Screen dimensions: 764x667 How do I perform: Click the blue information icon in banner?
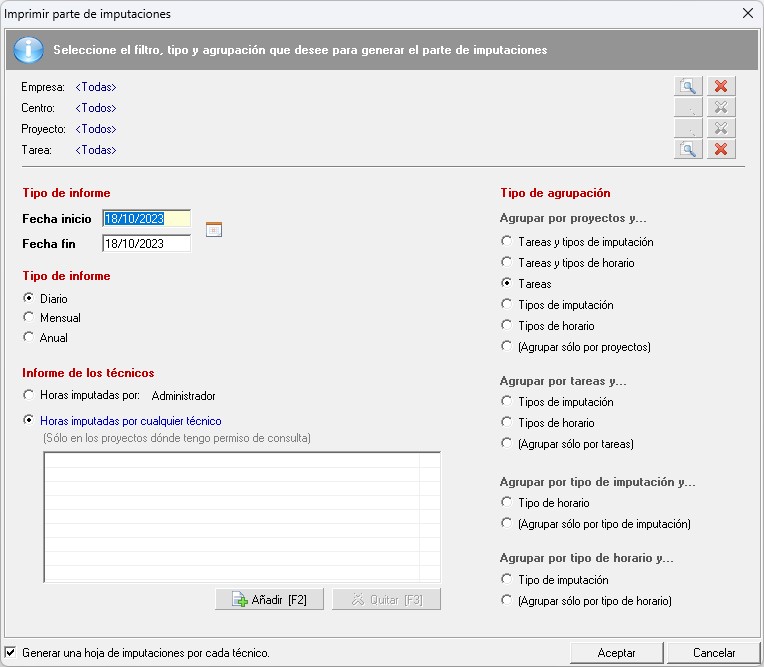click(29, 49)
